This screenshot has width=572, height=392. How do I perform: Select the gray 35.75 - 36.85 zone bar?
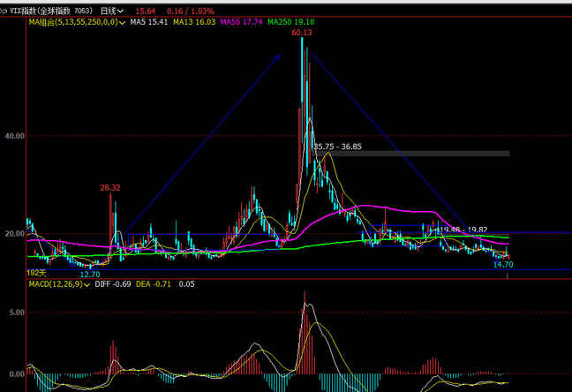pyautogui.click(x=412, y=154)
